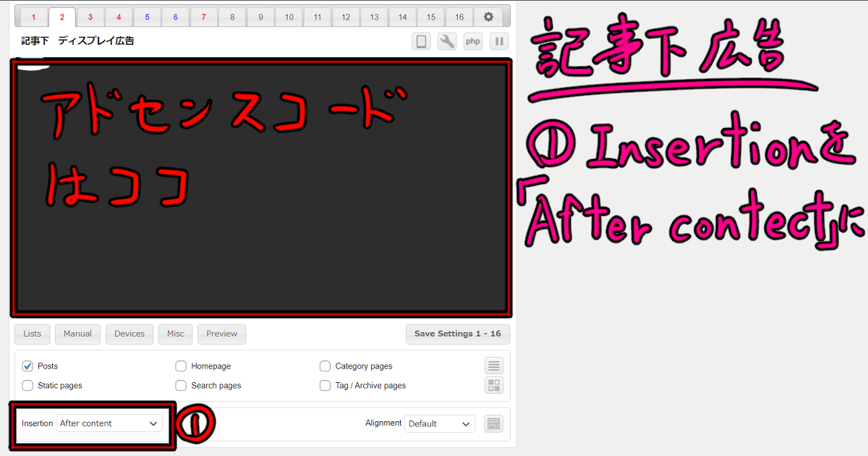
Task: Click the position keyboard icon next to Alignment
Action: [493, 423]
